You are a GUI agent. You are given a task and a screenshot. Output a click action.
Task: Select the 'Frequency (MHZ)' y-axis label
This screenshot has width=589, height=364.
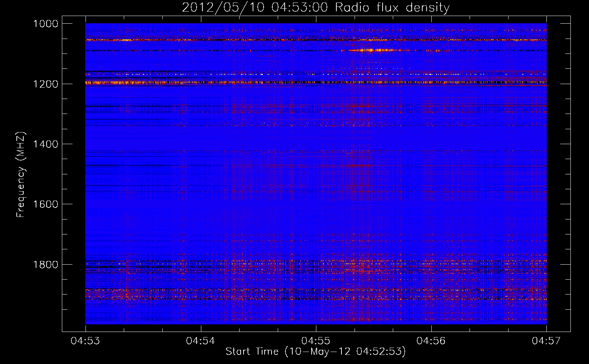click(21, 175)
